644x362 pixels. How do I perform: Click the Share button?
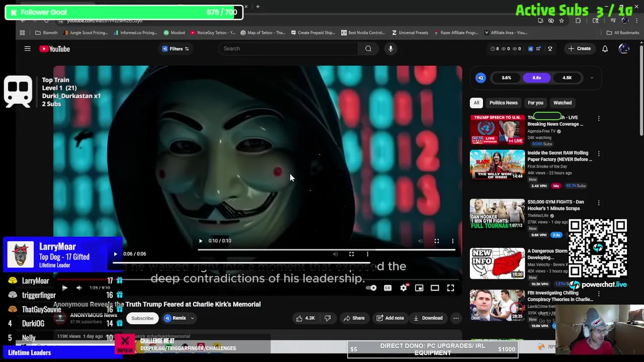click(354, 318)
